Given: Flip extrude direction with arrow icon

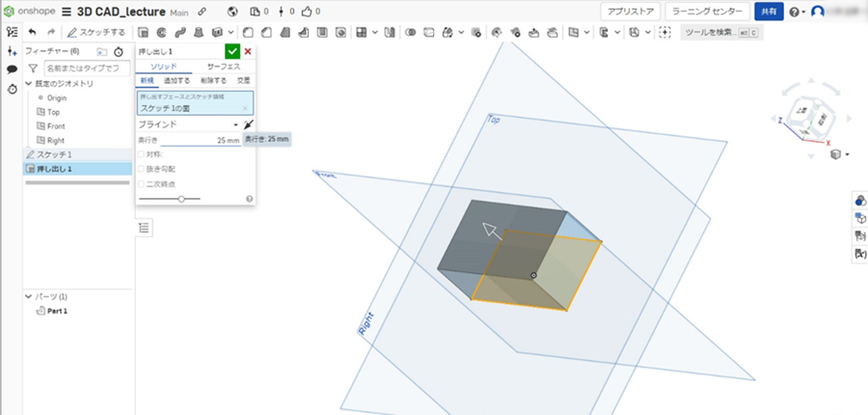Looking at the screenshot, I should click(x=248, y=124).
